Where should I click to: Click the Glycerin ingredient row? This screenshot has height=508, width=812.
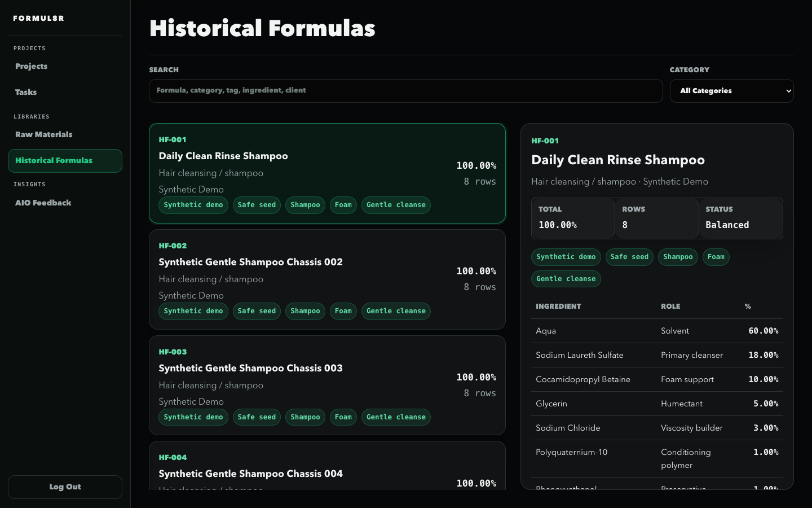point(657,404)
